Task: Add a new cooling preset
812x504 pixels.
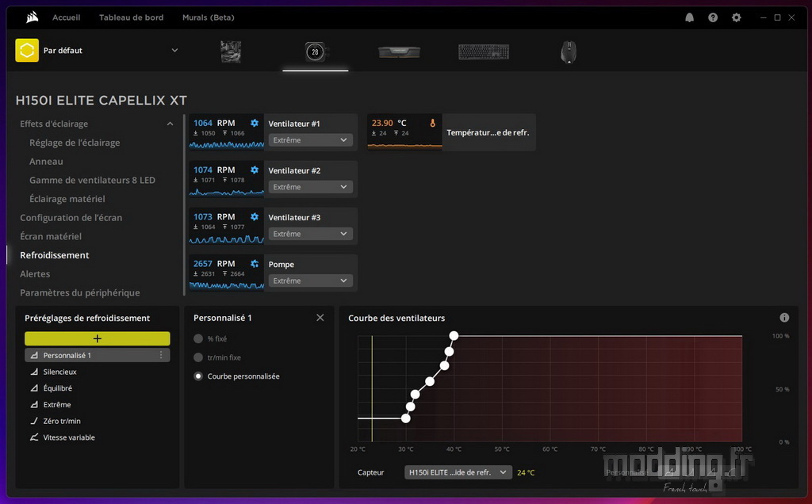Action: coord(98,338)
